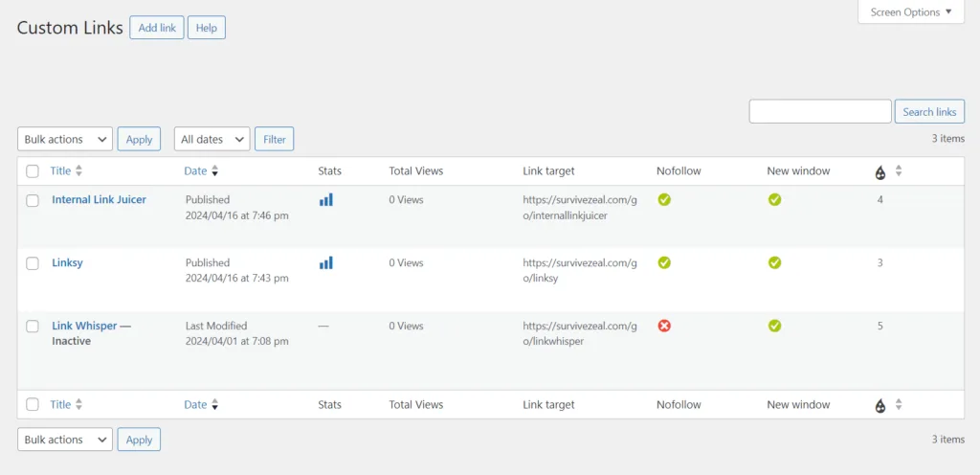Screen dimensions: 980x475
Task: Click the 2024/04/01 at 7:08 pm date
Action: pyautogui.click(x=237, y=342)
